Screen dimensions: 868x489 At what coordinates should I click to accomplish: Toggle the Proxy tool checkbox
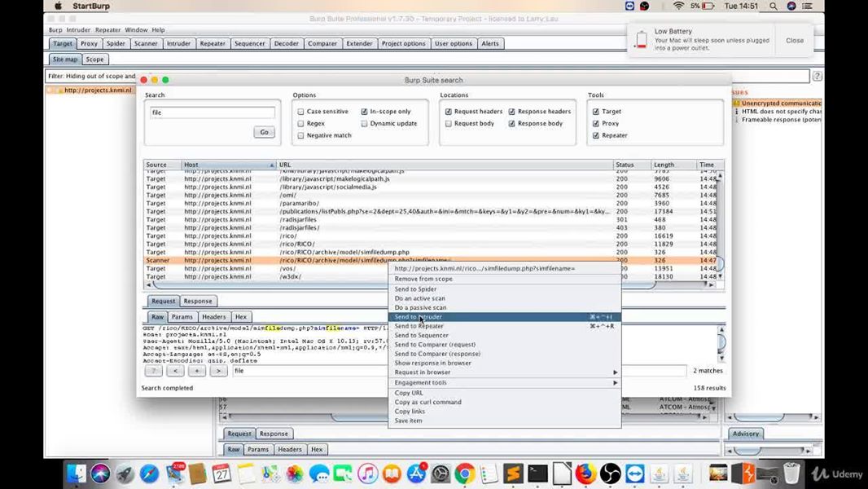[596, 124]
